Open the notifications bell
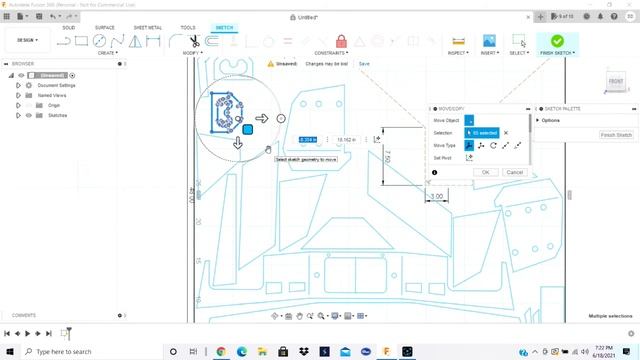Image resolution: width=640 pixels, height=360 pixels. click(600, 16)
